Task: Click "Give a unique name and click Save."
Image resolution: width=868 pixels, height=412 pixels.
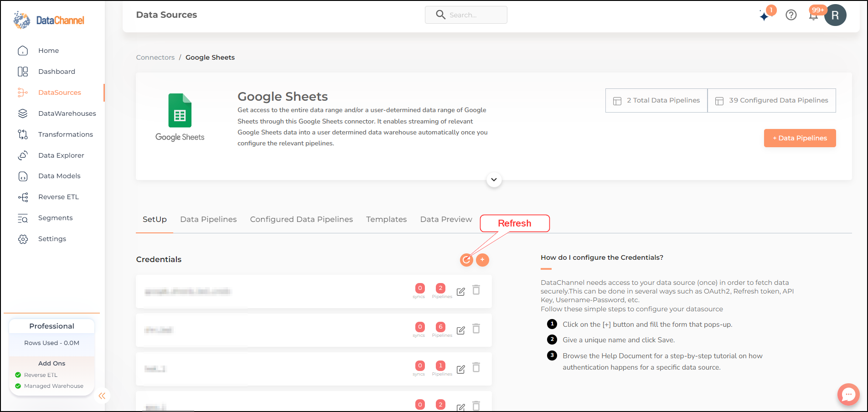Action: pos(619,340)
